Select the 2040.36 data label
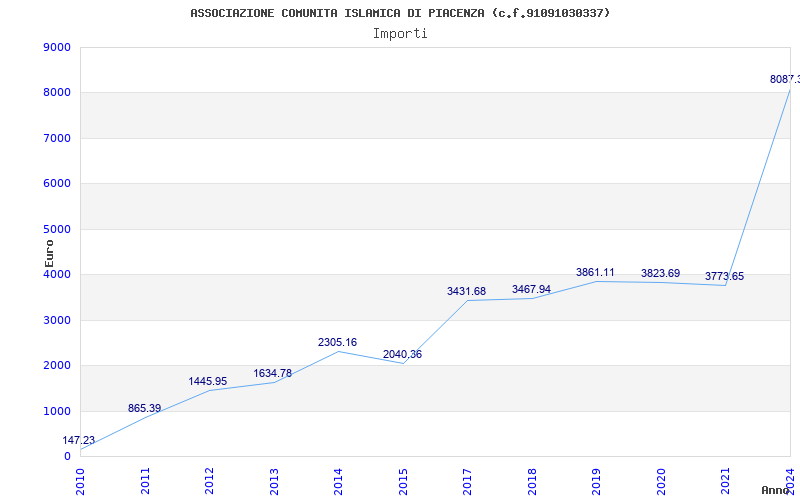This screenshot has width=800, height=500. coord(403,354)
